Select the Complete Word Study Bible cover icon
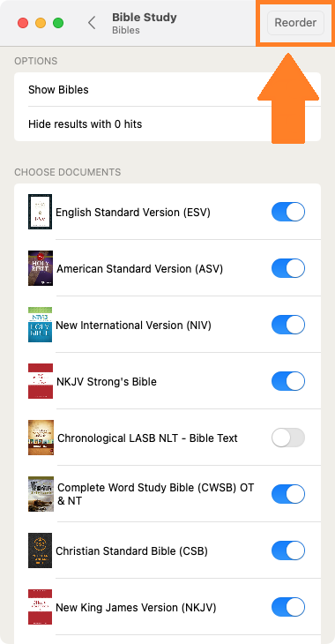Image resolution: width=335 pixels, height=644 pixels. (41, 494)
